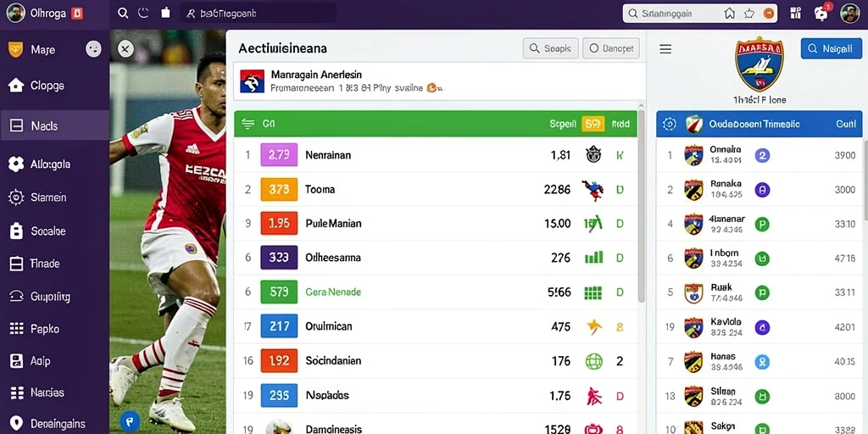This screenshot has height=434, width=868.
Task: Click the blue Neigali search button
Action: click(831, 48)
